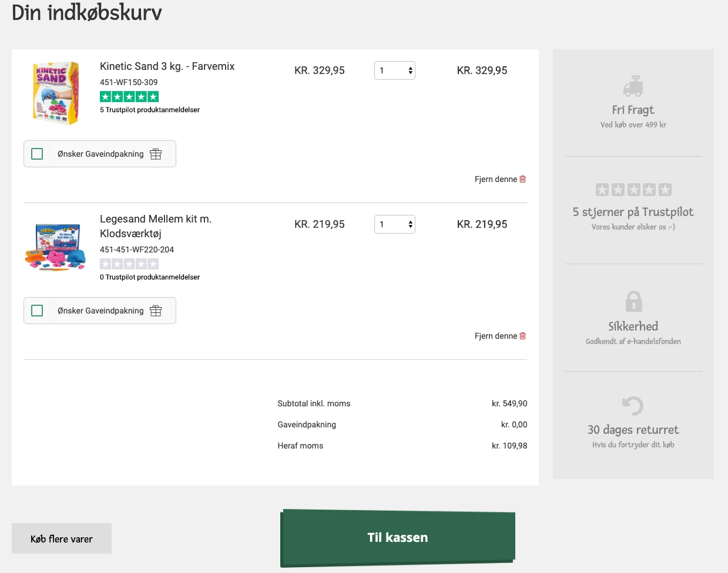The height and width of the screenshot is (573, 728).
Task: Click gift icon in Kinetic Sand gift wrap box
Action: click(x=156, y=154)
